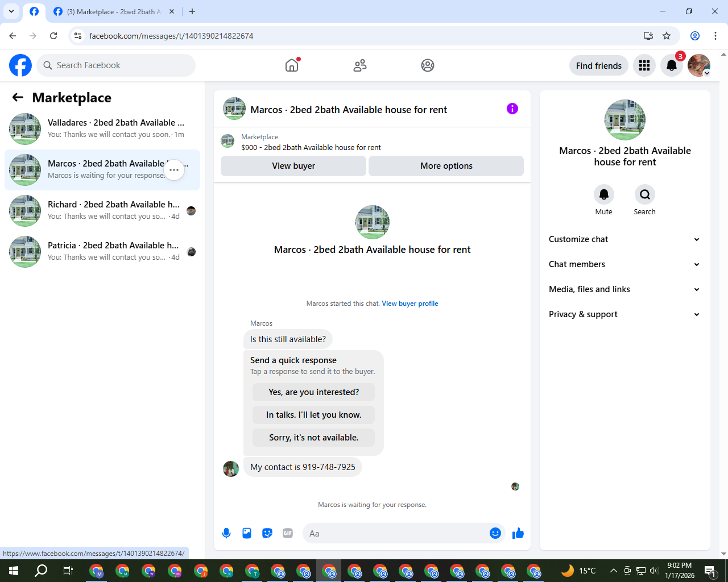Screen dimensions: 728x582
Task: Open the three-dot menu on Marcos chat
Action: (x=174, y=170)
